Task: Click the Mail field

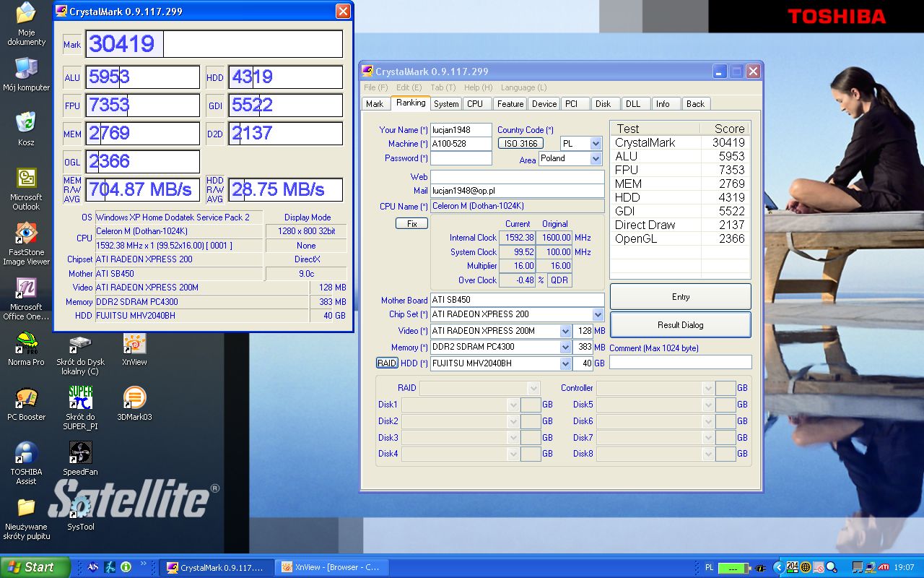Action: (x=518, y=191)
